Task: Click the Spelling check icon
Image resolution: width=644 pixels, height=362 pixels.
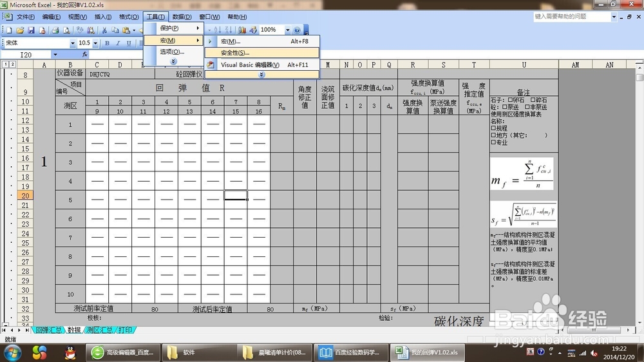Action: tap(80, 30)
